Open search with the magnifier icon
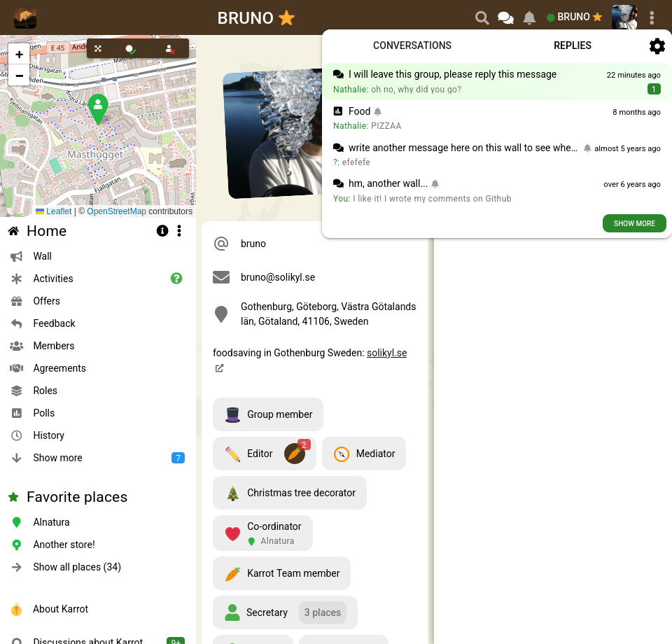The width and height of the screenshot is (672, 644). click(482, 18)
